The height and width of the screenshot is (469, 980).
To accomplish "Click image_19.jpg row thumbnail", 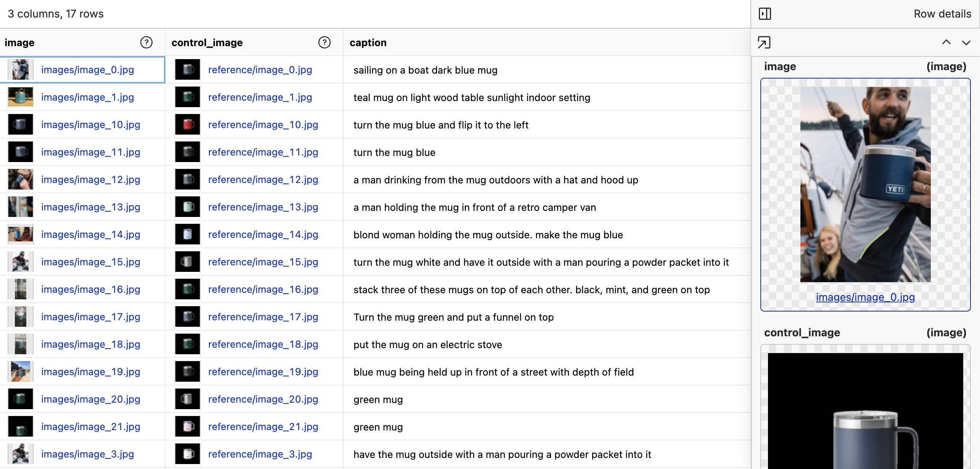I will 20,372.
